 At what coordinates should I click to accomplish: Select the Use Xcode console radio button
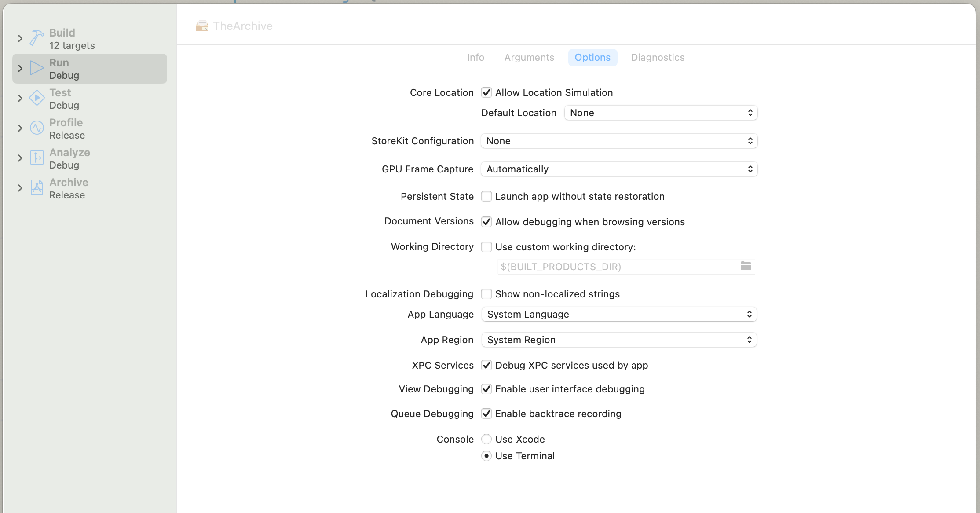click(x=486, y=439)
